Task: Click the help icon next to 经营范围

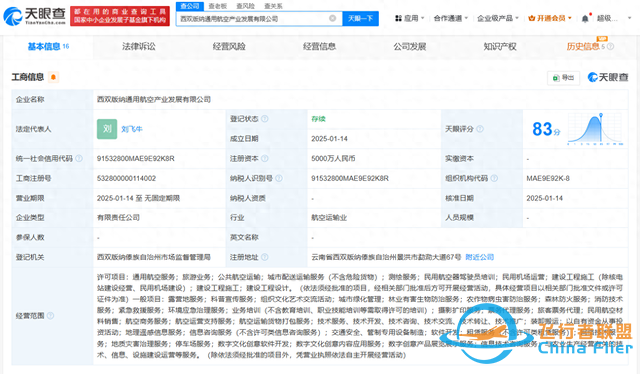Action: pos(50,316)
